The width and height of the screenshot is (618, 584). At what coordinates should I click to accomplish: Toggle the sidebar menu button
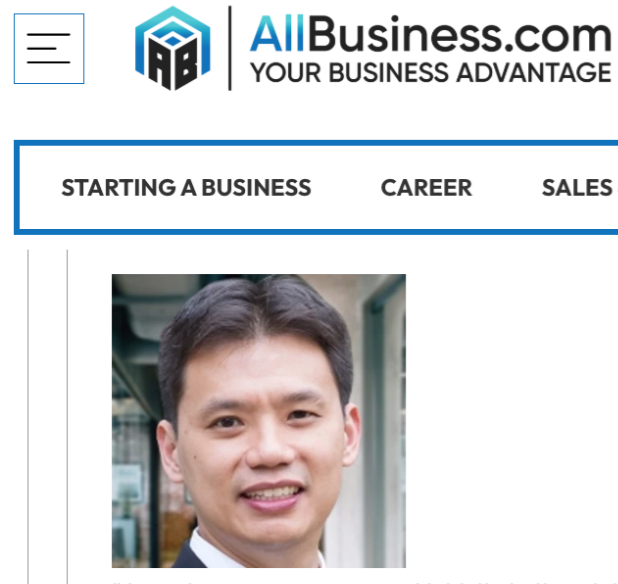click(x=49, y=48)
